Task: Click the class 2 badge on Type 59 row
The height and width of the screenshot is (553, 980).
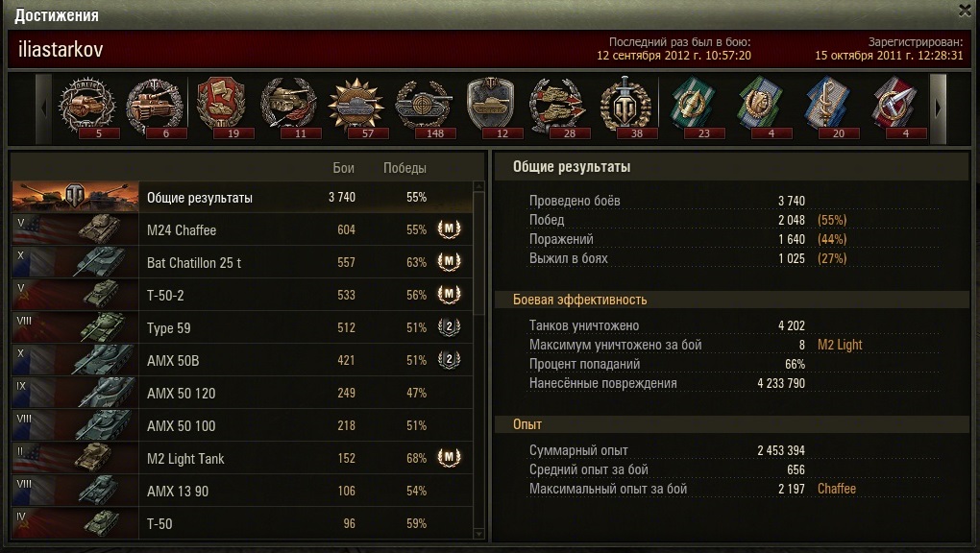Action: pos(449,326)
